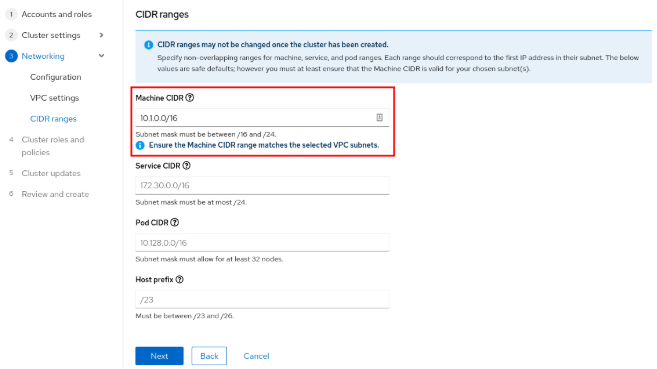The image size is (657, 369).
Task: Click the Host prefix label
Action: click(x=154, y=279)
